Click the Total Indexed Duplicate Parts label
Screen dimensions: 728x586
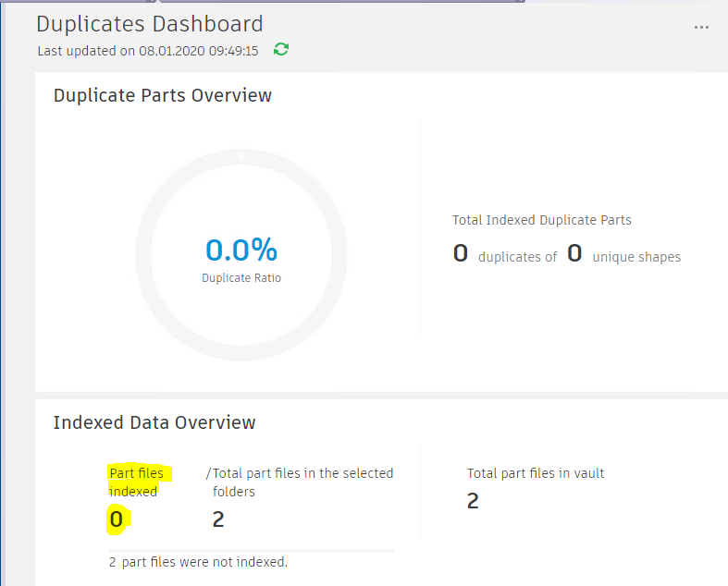542,220
